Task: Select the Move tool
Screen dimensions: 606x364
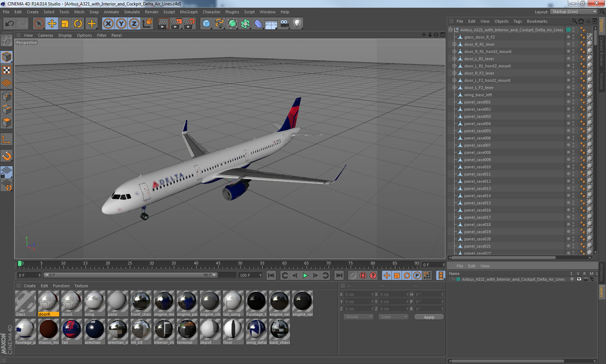Action: [52, 24]
